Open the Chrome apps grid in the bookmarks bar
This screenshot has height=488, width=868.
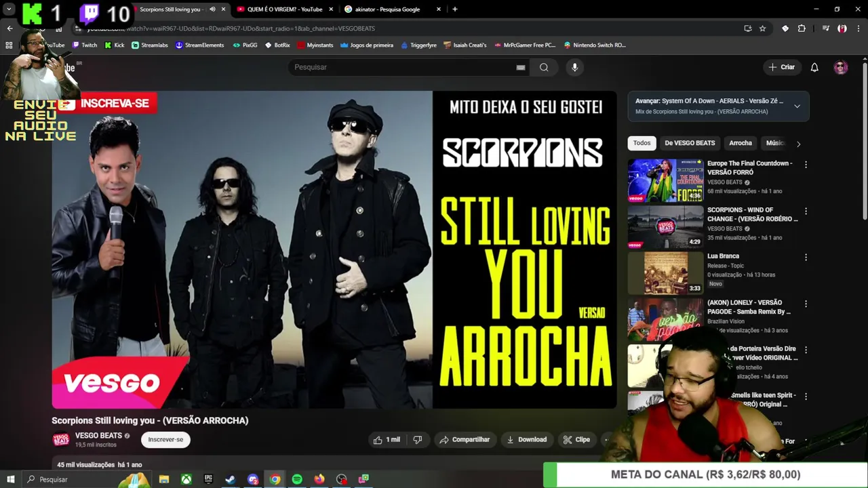point(9,45)
